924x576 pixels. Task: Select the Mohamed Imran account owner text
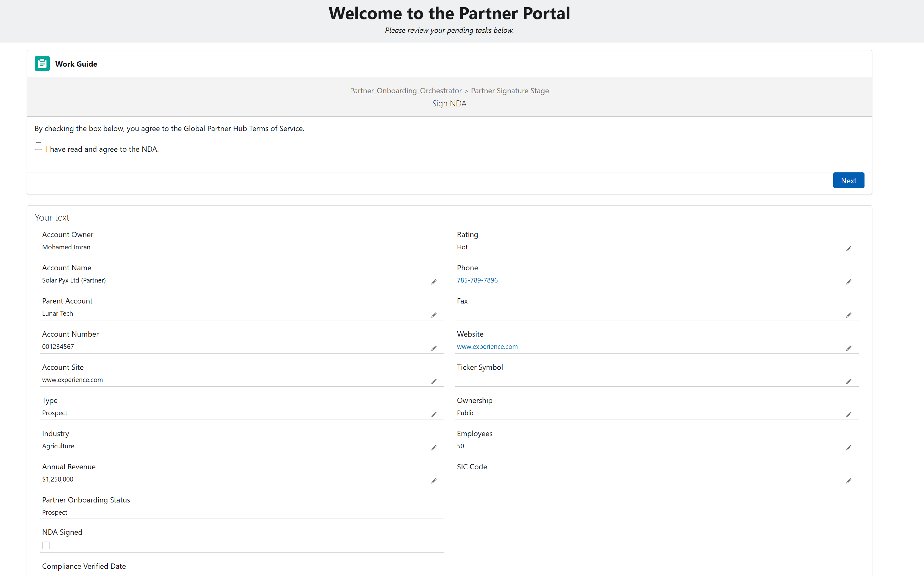(x=66, y=247)
